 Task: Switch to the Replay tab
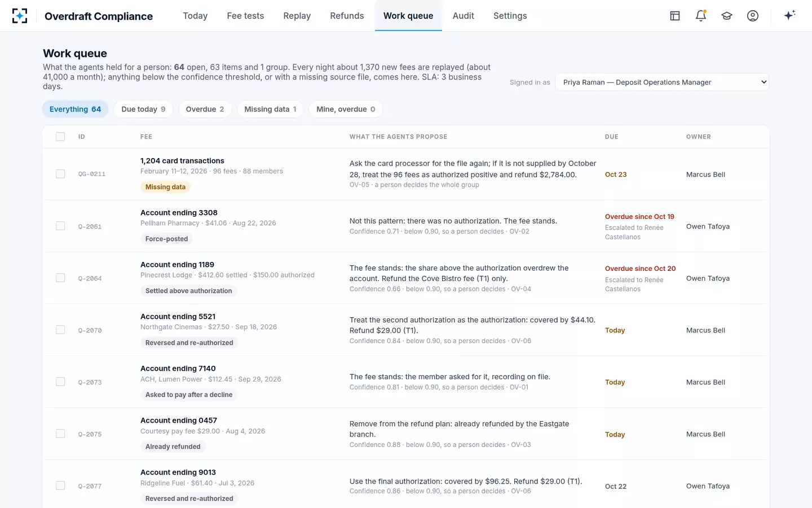(x=297, y=16)
